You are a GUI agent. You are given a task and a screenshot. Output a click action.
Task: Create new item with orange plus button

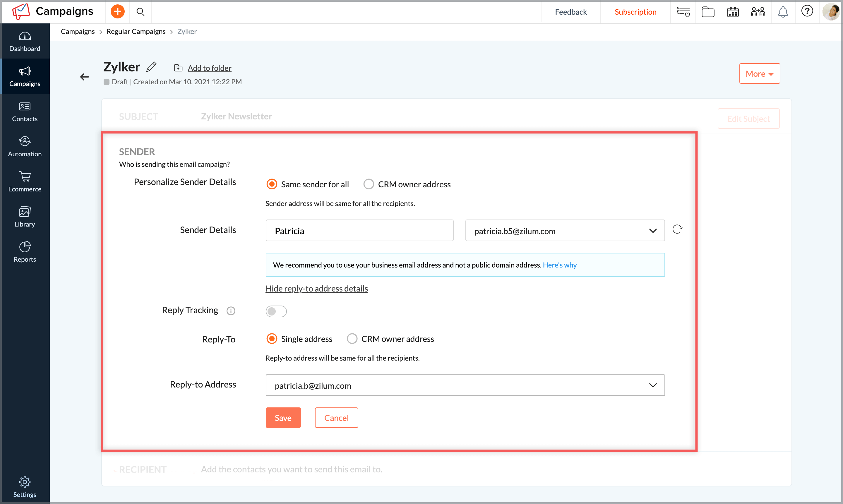coord(117,11)
